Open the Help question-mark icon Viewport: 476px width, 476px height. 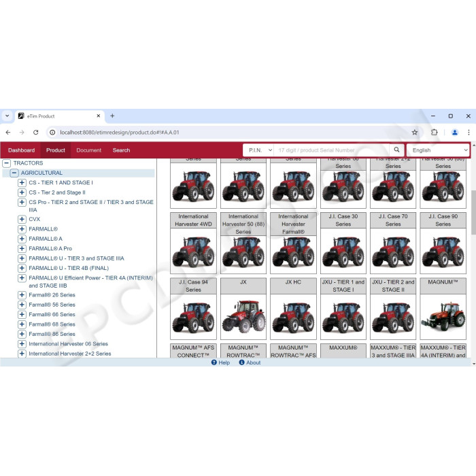coord(214,362)
